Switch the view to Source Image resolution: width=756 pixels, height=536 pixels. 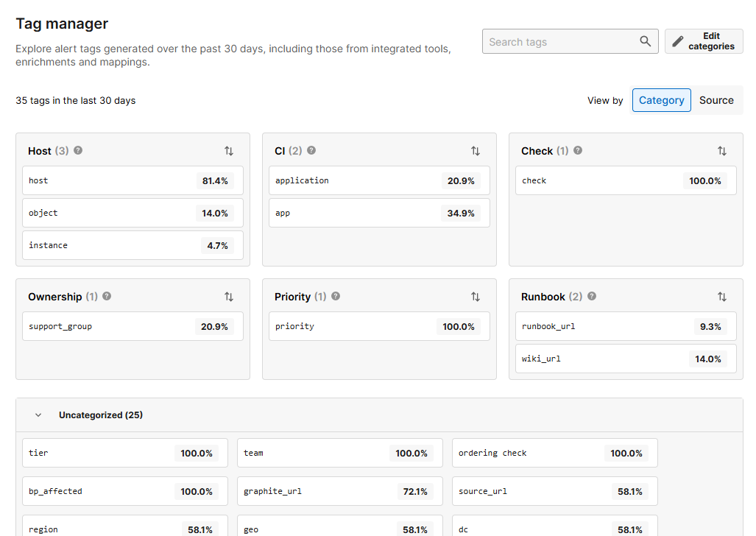(x=716, y=99)
